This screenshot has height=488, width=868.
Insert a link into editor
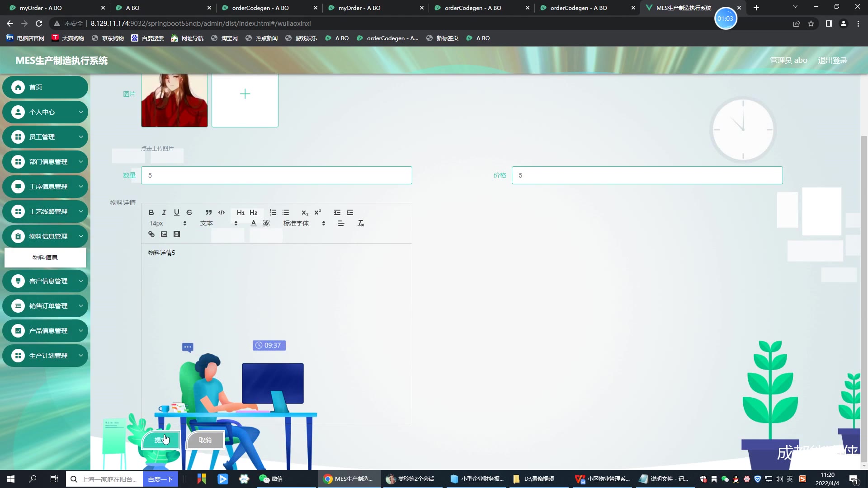151,234
